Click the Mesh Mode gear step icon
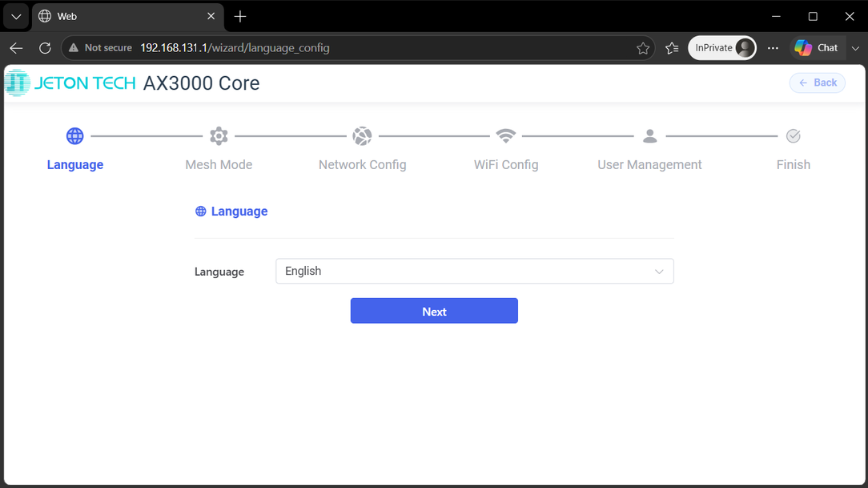868x488 pixels. pyautogui.click(x=219, y=135)
